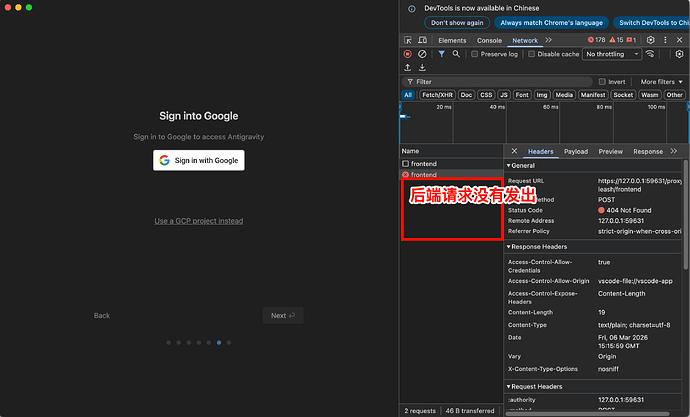Open the network search magnifier
Viewport: 690px width, 417px height.
pyautogui.click(x=456, y=54)
